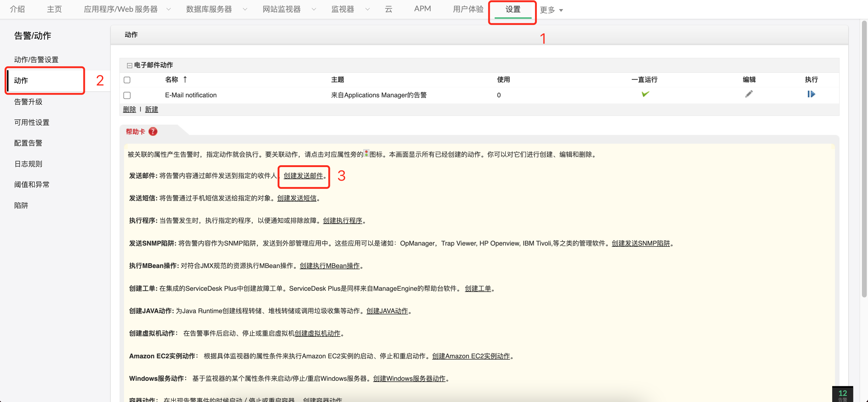Expand the 数据库服务器 dropdown arrow

click(245, 9)
